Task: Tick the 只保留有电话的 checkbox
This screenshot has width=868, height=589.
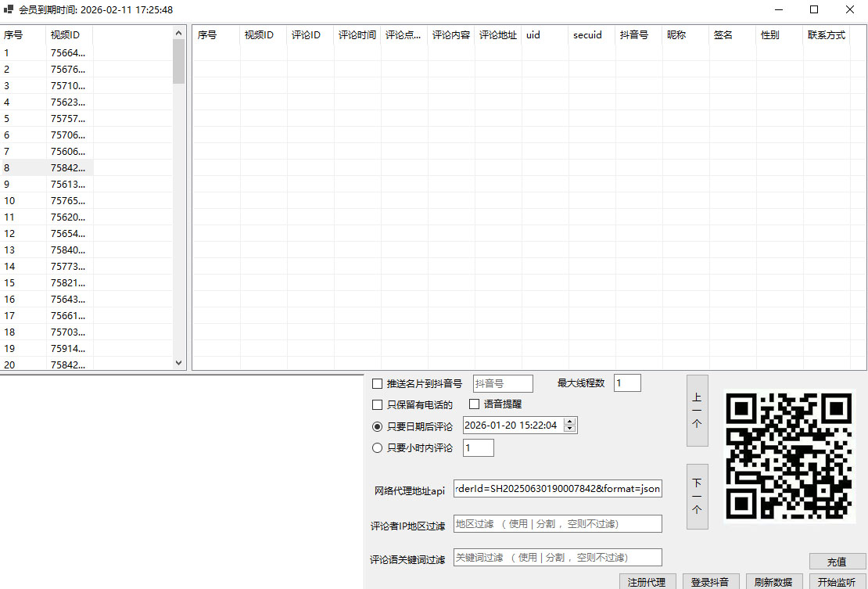Action: point(378,405)
